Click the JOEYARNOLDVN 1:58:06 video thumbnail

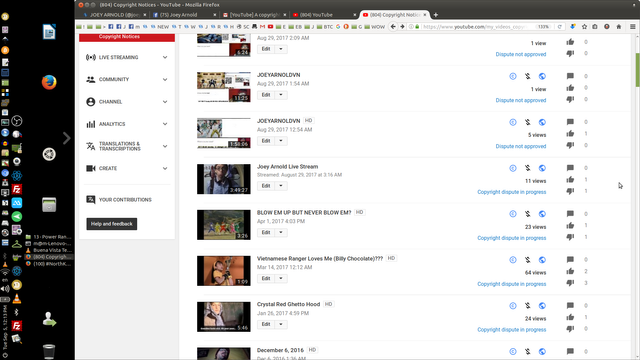(224, 133)
